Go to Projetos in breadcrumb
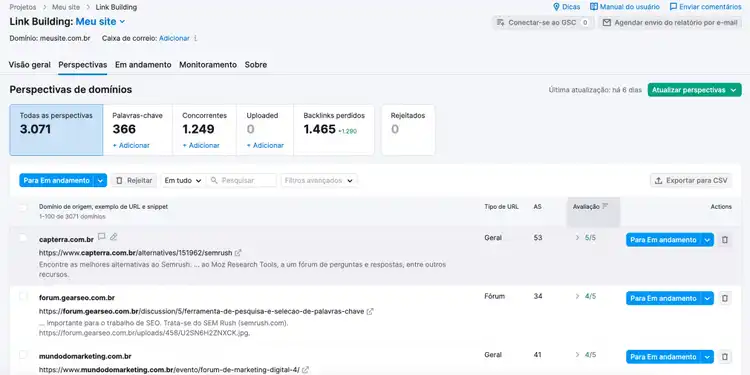The width and height of the screenshot is (750, 375). [x=23, y=7]
